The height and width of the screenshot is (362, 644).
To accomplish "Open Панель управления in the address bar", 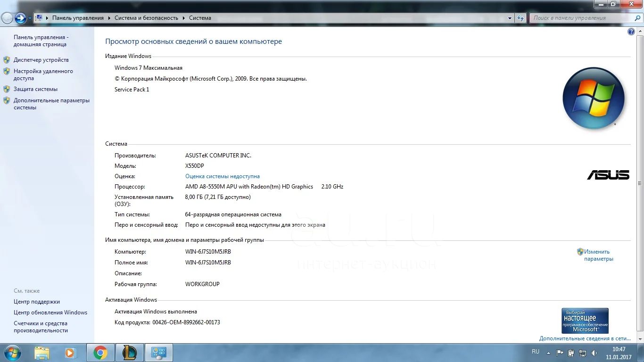I will coord(78,18).
